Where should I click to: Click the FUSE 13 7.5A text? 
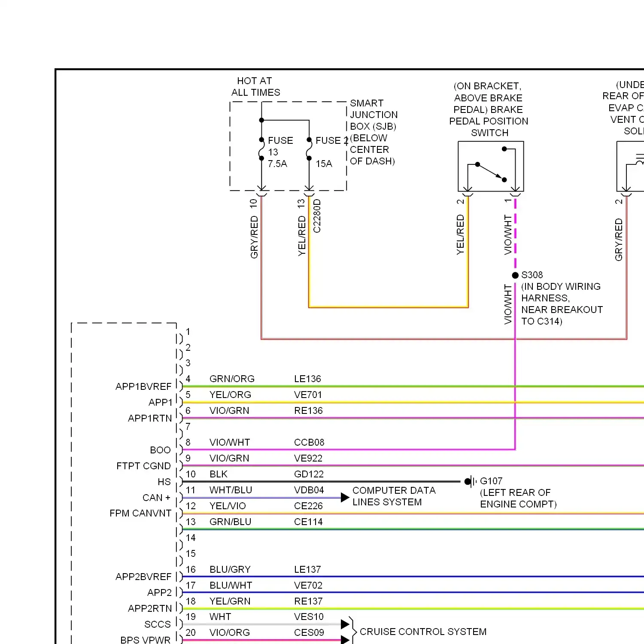280,152
